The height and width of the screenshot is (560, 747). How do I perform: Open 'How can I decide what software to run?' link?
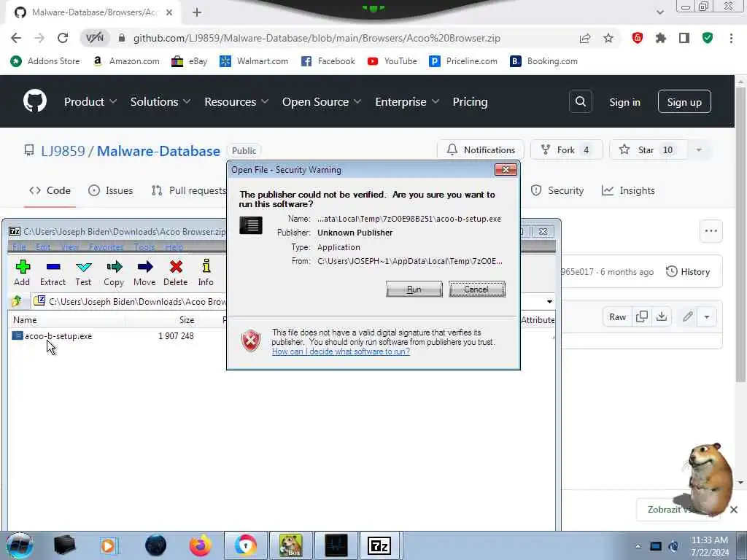[x=341, y=351]
